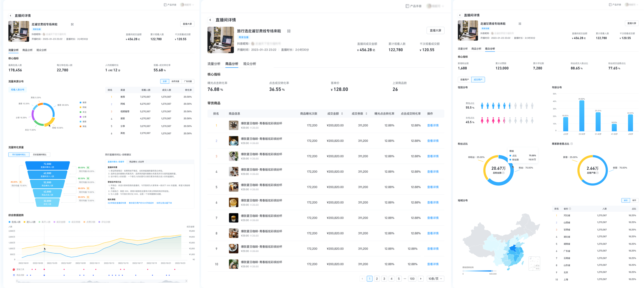Switch to 商品曝光-点击率 diagnosis tab

[137, 162]
